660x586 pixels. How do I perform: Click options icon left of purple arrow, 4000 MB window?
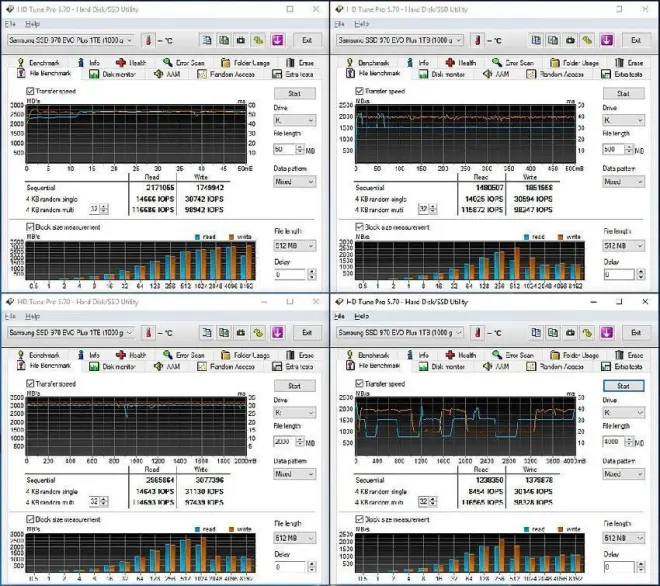point(588,333)
